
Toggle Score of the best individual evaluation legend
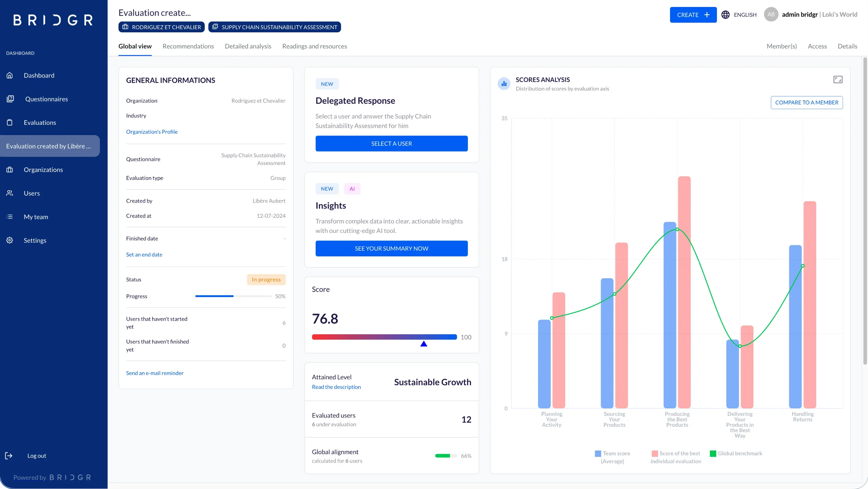pos(676,457)
